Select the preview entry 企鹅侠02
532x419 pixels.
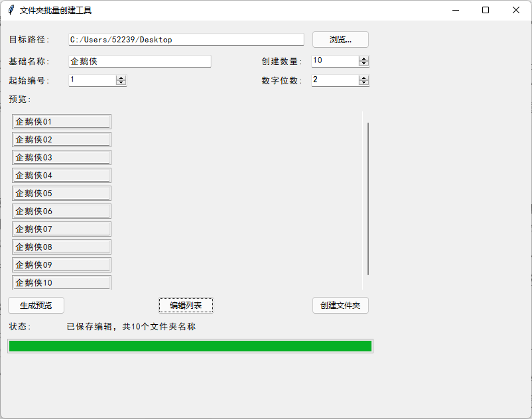pyautogui.click(x=62, y=140)
